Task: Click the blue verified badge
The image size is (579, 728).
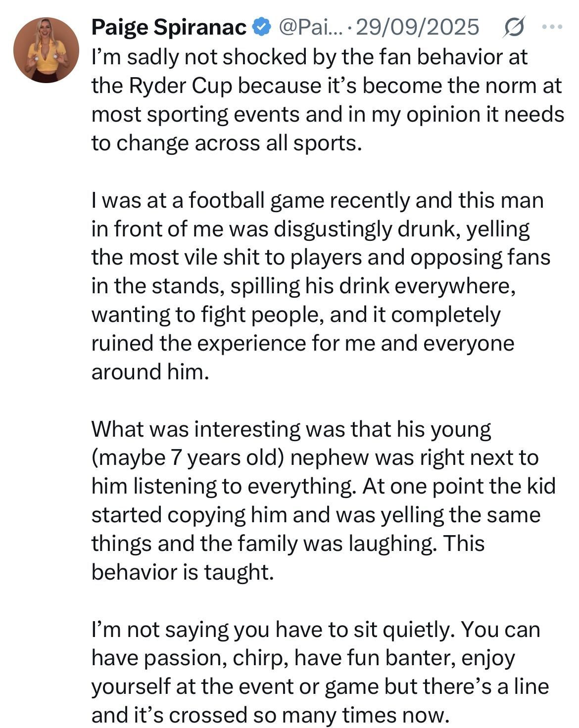Action: click(262, 27)
